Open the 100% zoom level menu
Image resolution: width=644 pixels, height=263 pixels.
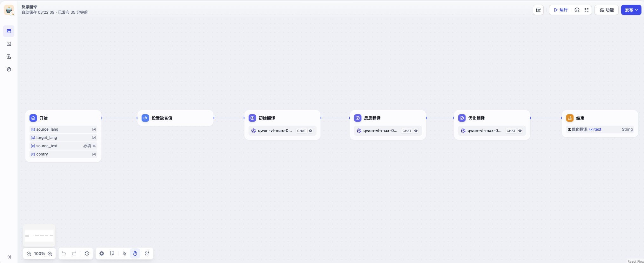[39, 254]
